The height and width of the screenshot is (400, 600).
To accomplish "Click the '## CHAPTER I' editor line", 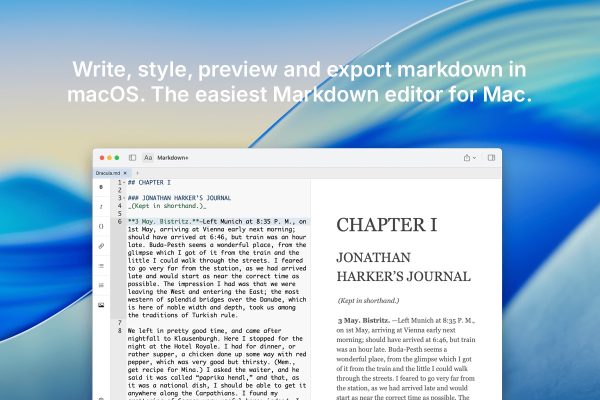I will pos(149,183).
